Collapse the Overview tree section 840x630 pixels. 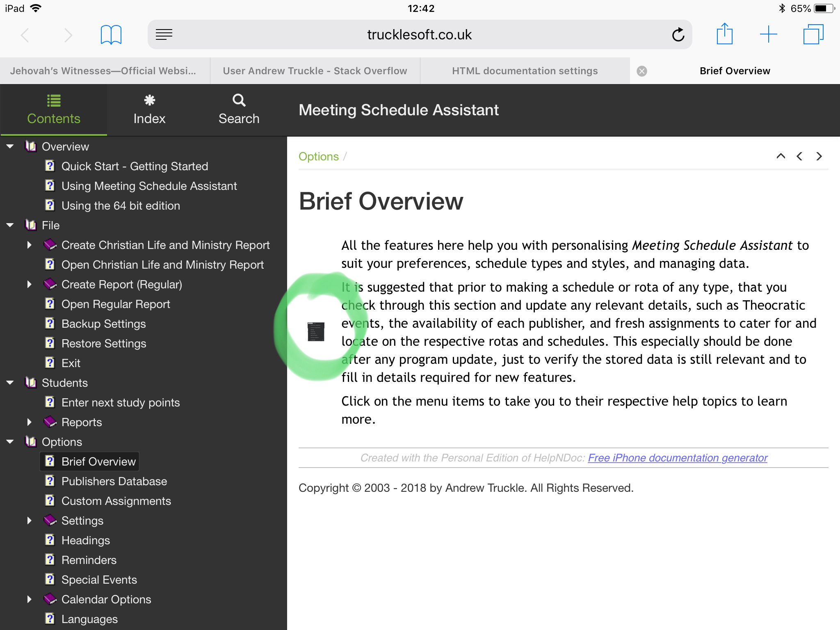(x=10, y=146)
